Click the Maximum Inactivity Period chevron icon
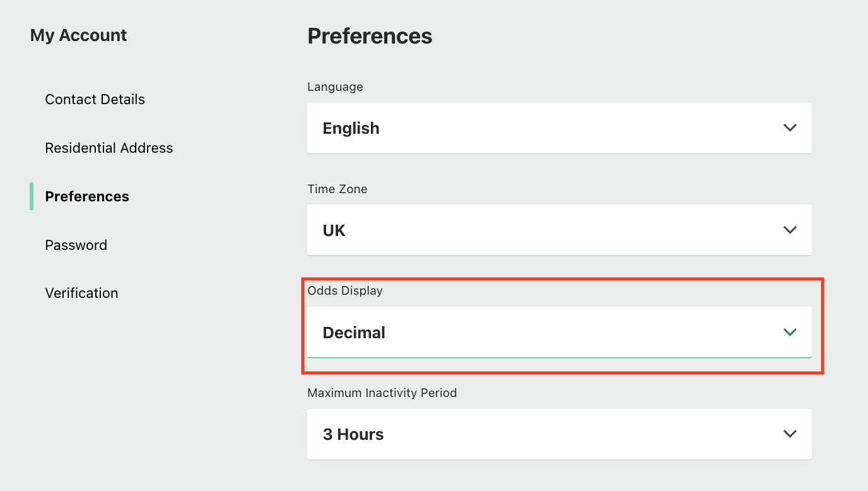The height and width of the screenshot is (491, 868). point(790,434)
